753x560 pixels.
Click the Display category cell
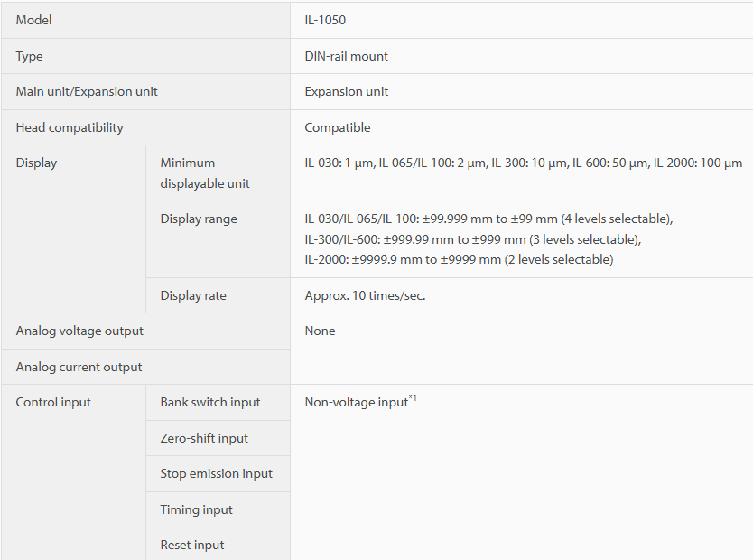[x=73, y=229]
